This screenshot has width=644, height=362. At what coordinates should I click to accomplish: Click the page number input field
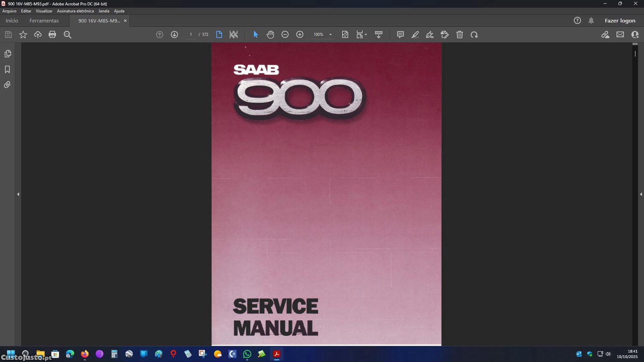pos(191,35)
